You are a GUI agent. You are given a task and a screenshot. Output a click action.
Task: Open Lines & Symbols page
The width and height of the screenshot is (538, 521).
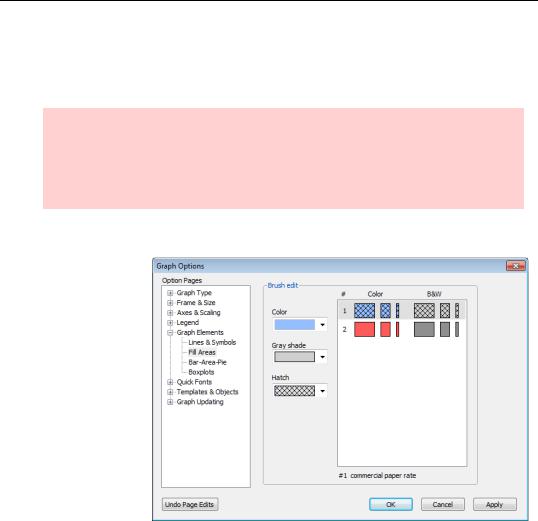212,343
